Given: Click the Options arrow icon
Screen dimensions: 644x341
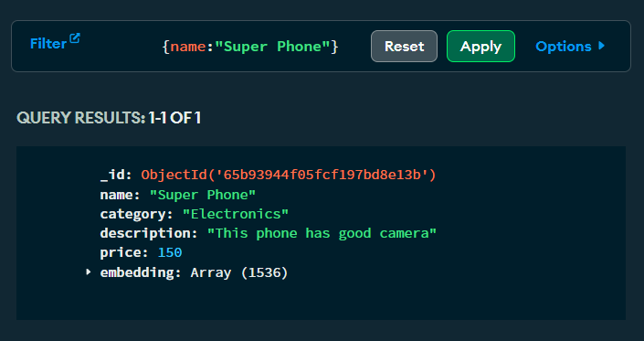Looking at the screenshot, I should [601, 46].
